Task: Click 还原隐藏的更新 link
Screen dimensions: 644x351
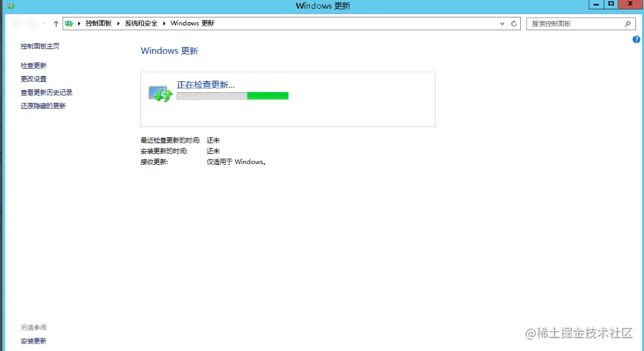Action: (x=43, y=106)
